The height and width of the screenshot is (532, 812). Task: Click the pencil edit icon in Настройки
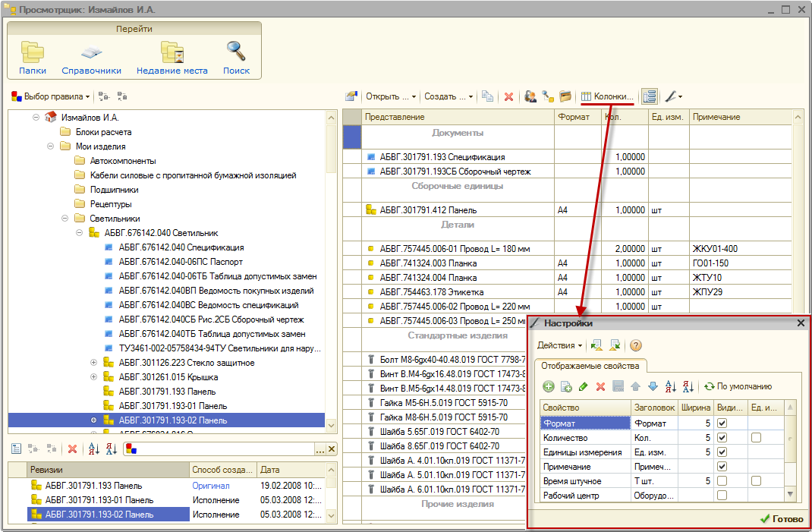tap(583, 386)
